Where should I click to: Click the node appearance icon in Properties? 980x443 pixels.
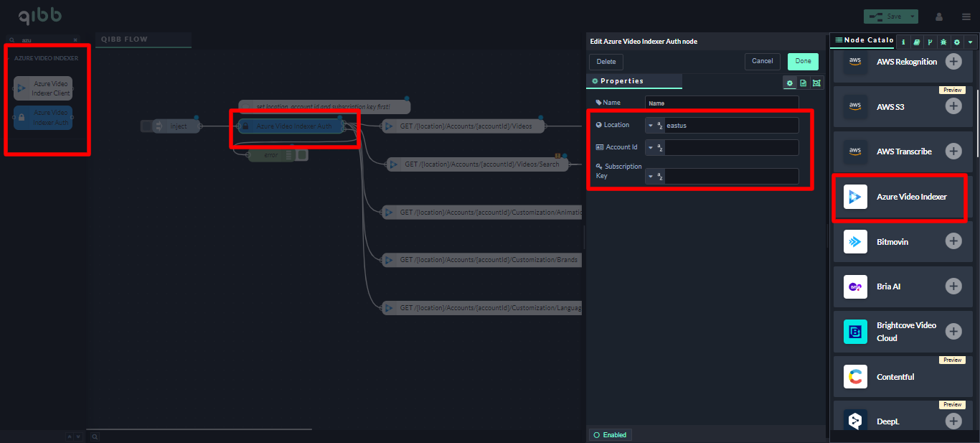click(x=816, y=83)
